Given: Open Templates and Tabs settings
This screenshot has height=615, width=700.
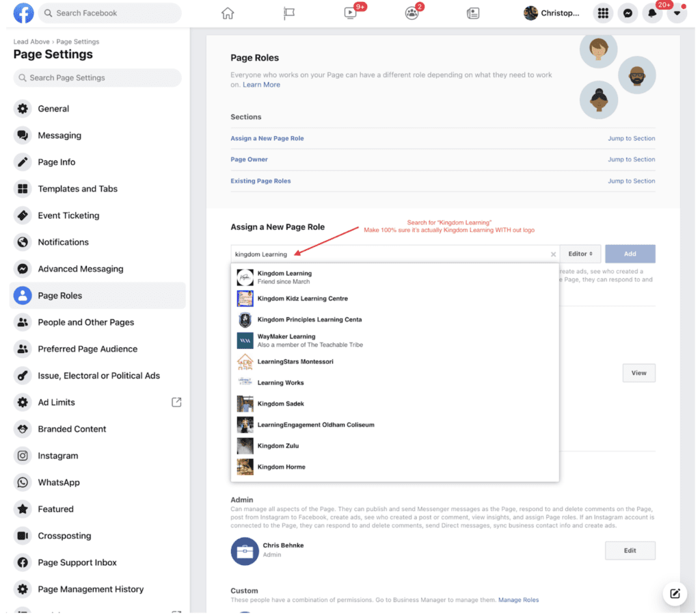Looking at the screenshot, I should 97,189.
